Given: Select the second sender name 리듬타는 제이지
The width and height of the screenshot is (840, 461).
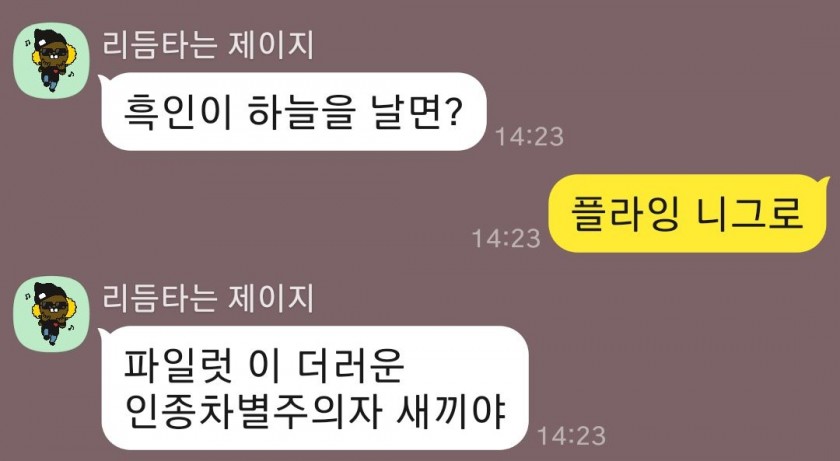Looking at the screenshot, I should [207, 298].
